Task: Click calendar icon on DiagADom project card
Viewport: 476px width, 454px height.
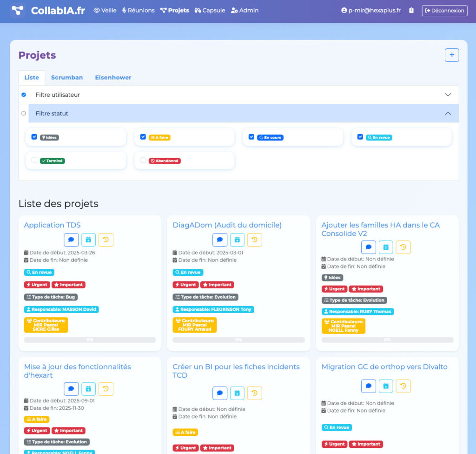Action: click(x=237, y=240)
